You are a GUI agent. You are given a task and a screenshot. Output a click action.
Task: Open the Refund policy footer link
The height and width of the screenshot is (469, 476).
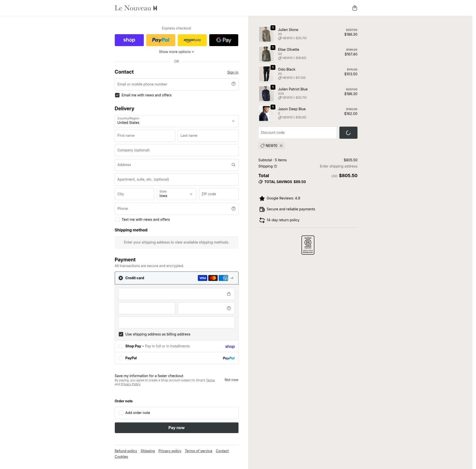(x=126, y=451)
